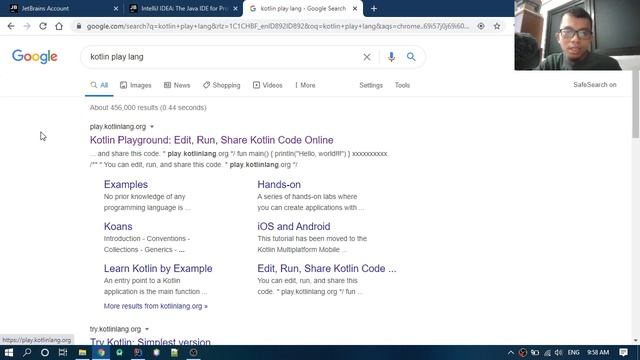Switch to the IntelliJ IDEA tab
The width and height of the screenshot is (640, 360).
click(183, 9)
